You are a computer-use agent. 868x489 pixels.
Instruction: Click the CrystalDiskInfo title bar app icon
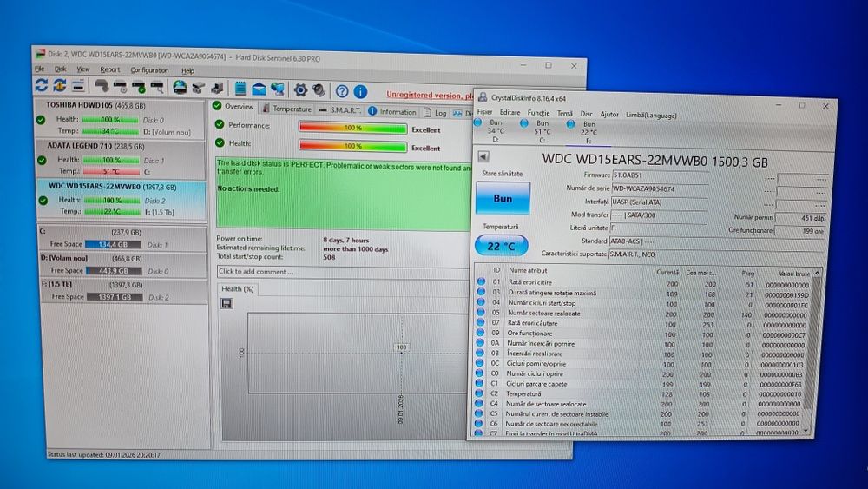click(482, 97)
